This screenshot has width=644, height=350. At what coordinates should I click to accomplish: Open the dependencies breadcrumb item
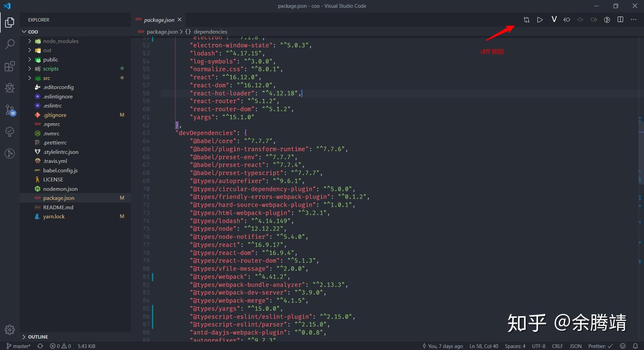point(210,32)
